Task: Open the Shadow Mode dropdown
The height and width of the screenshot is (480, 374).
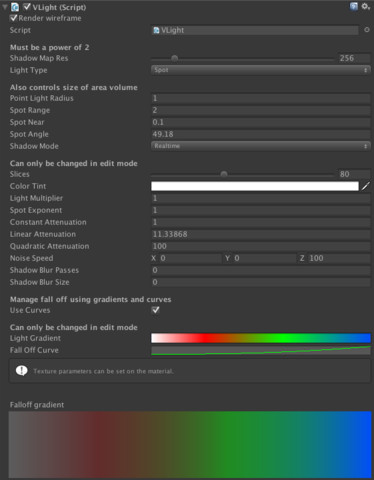Action: [261, 146]
